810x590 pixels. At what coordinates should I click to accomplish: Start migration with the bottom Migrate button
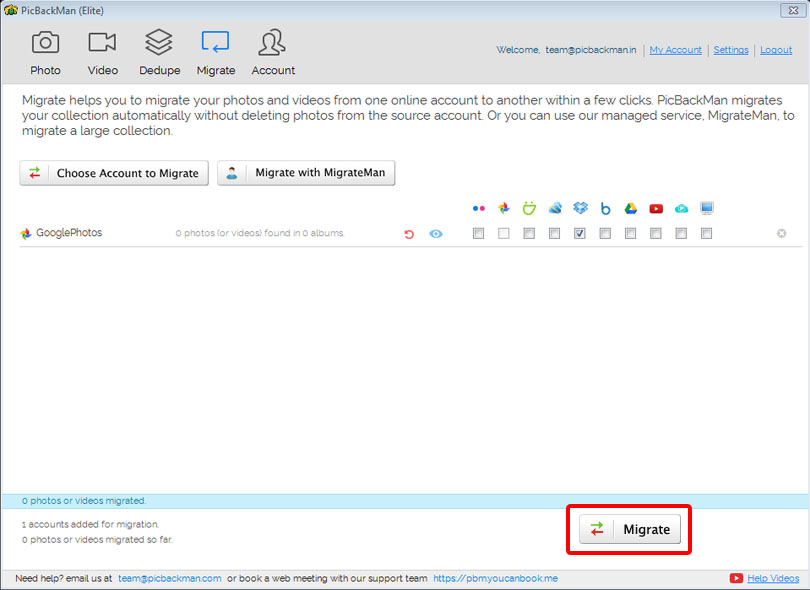tap(630, 529)
